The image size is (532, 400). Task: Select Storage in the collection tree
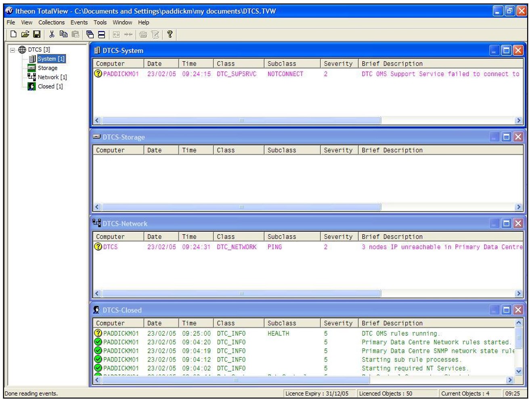tap(47, 68)
